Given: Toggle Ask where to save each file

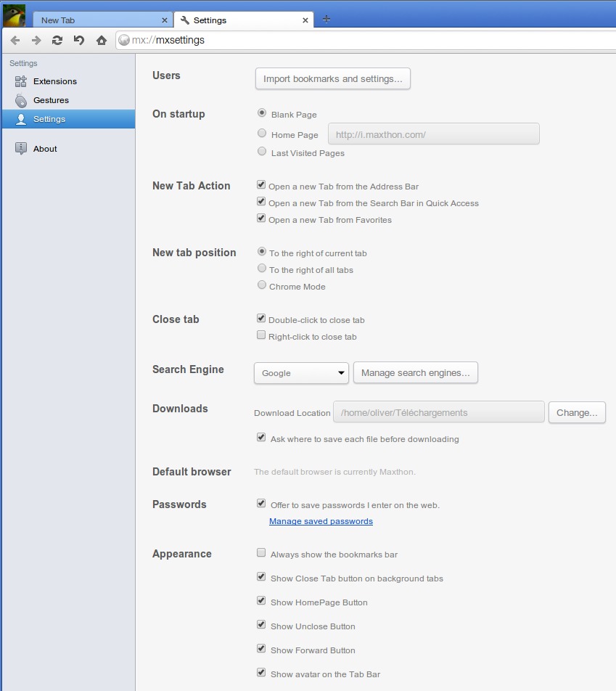Looking at the screenshot, I should (x=261, y=437).
